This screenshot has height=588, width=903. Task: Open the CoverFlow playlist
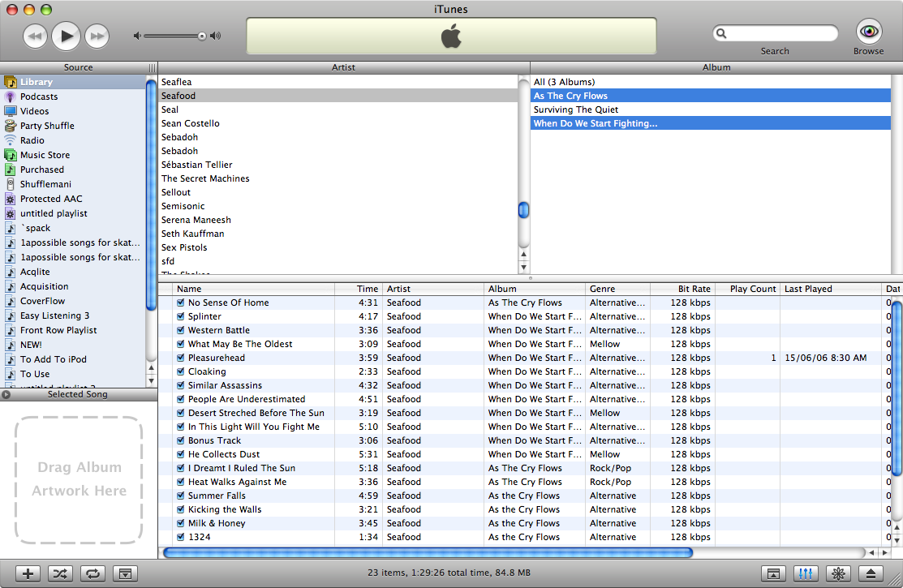[x=73, y=301]
